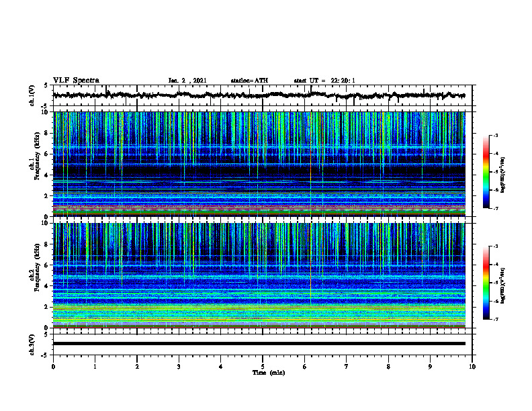Click the ch.2 spectrogram color scale bar
The width and height of the screenshot is (532, 411).
[x=486, y=283]
